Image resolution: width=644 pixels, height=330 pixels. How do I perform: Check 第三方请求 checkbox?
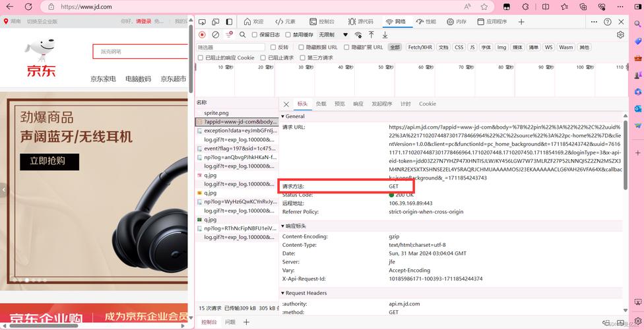tap(303, 58)
